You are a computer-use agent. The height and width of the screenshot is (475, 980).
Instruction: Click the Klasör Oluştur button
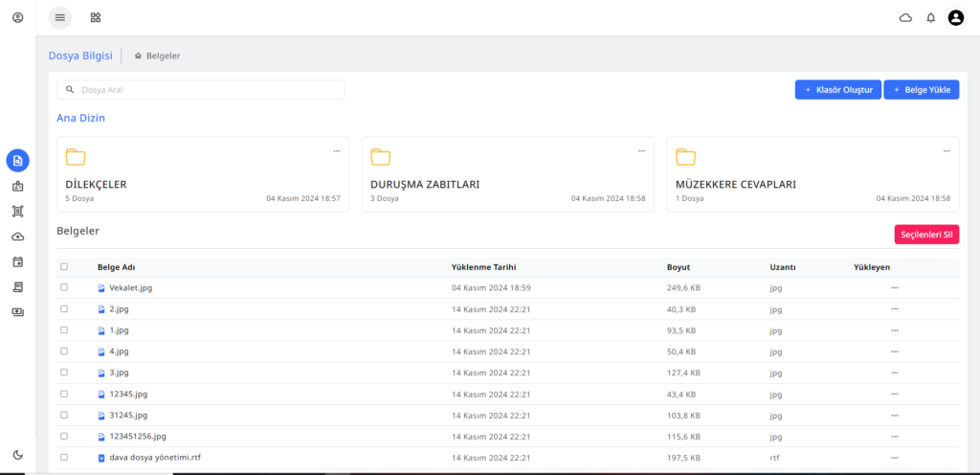[837, 89]
